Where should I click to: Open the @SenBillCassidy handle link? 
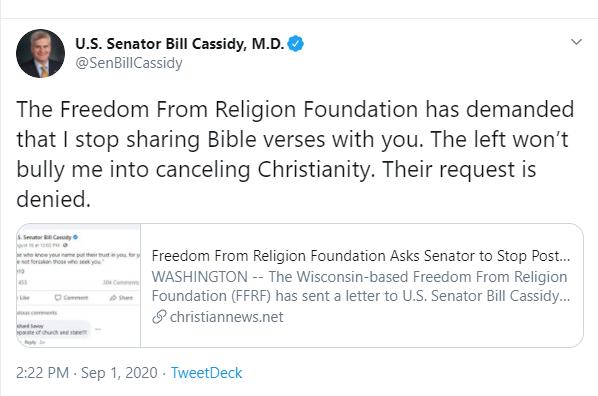(x=129, y=63)
